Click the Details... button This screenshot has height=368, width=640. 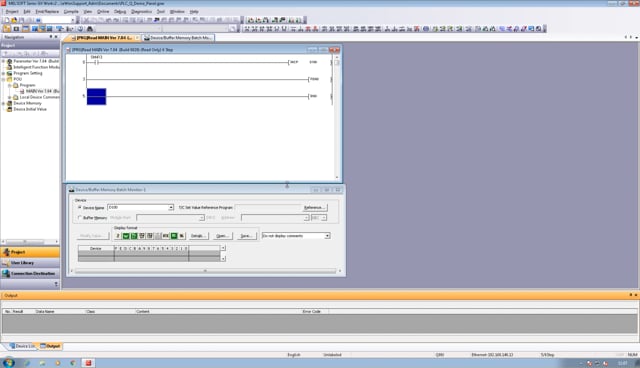(x=198, y=236)
